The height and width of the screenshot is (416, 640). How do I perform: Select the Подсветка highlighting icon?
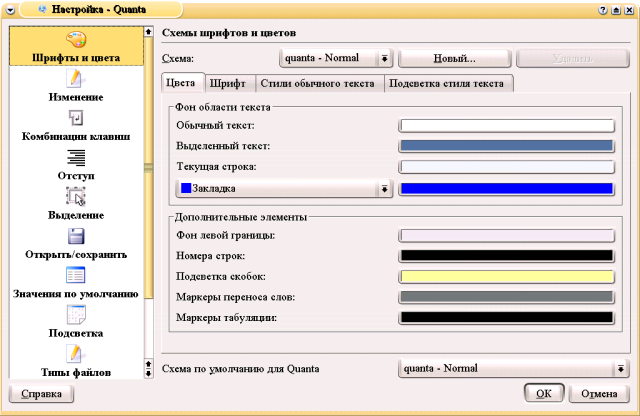coord(75,314)
